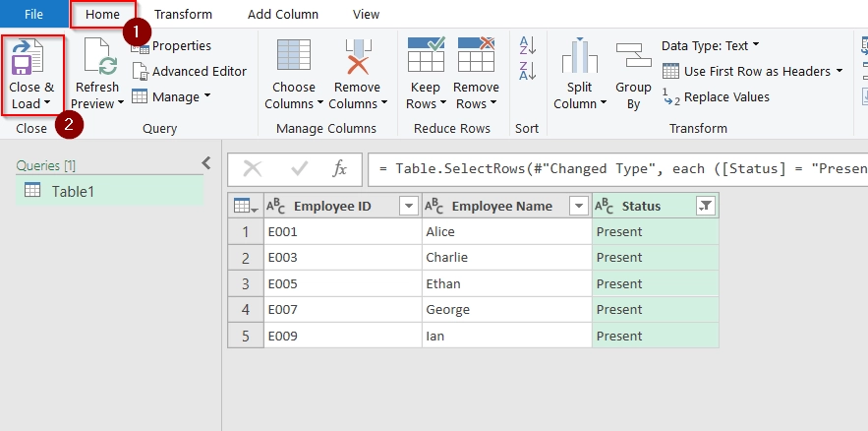Collapse the Queries pane
The width and height of the screenshot is (868, 431).
coord(205,163)
